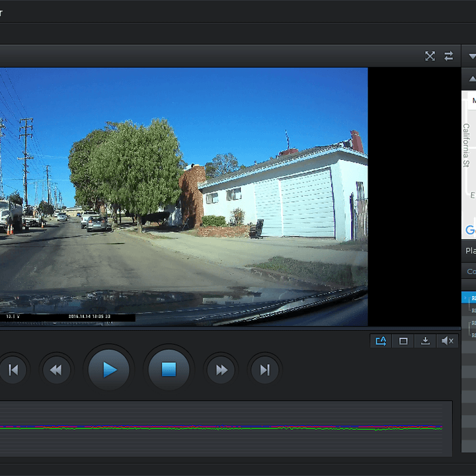Play the video
This screenshot has width=476, height=476.
click(109, 370)
